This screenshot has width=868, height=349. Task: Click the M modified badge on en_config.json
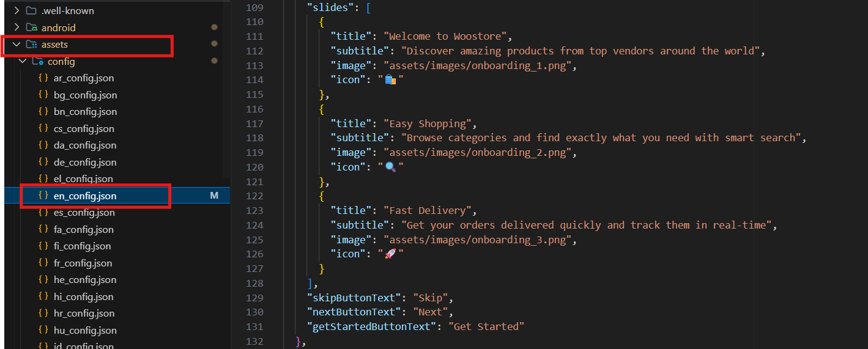click(214, 196)
